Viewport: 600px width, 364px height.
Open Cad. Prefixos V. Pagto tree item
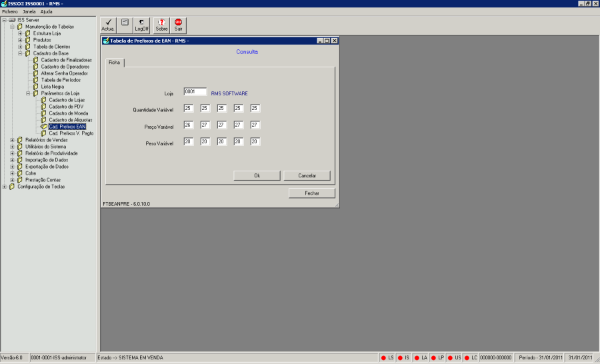coord(71,133)
